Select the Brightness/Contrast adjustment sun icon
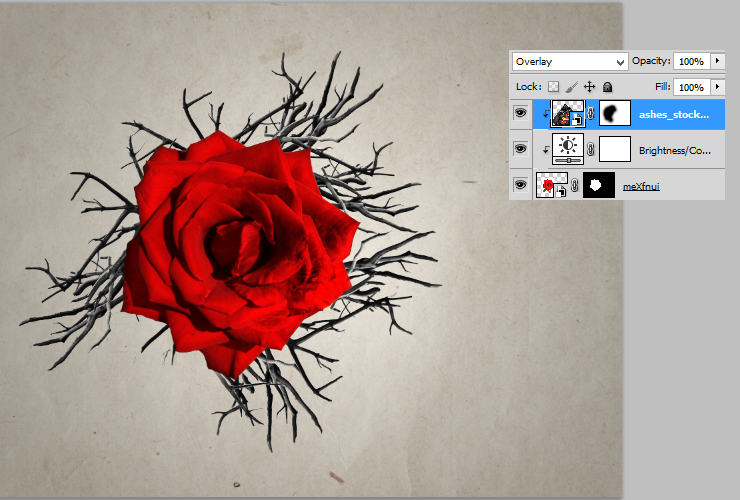This screenshot has width=740, height=500. (x=568, y=149)
